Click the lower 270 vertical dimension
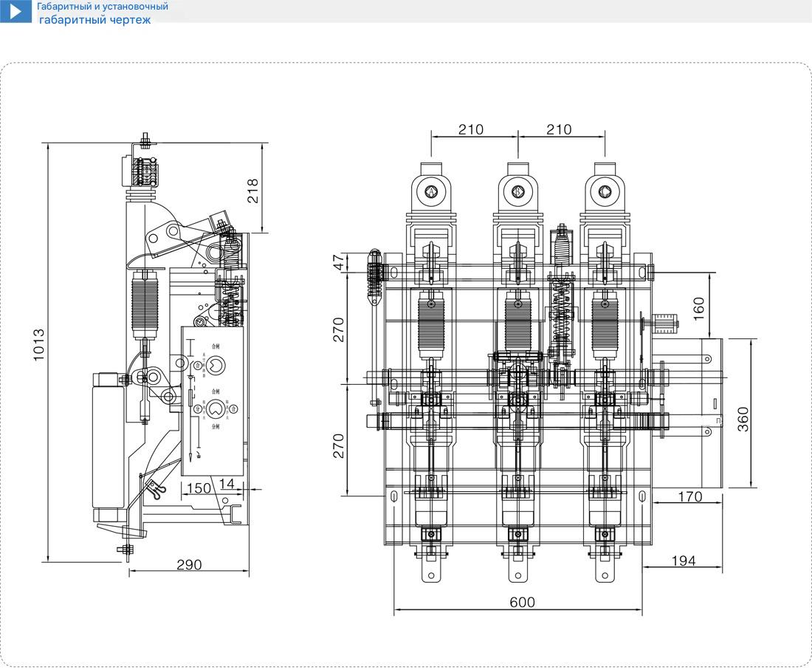This screenshot has width=812, height=670. tap(340, 446)
